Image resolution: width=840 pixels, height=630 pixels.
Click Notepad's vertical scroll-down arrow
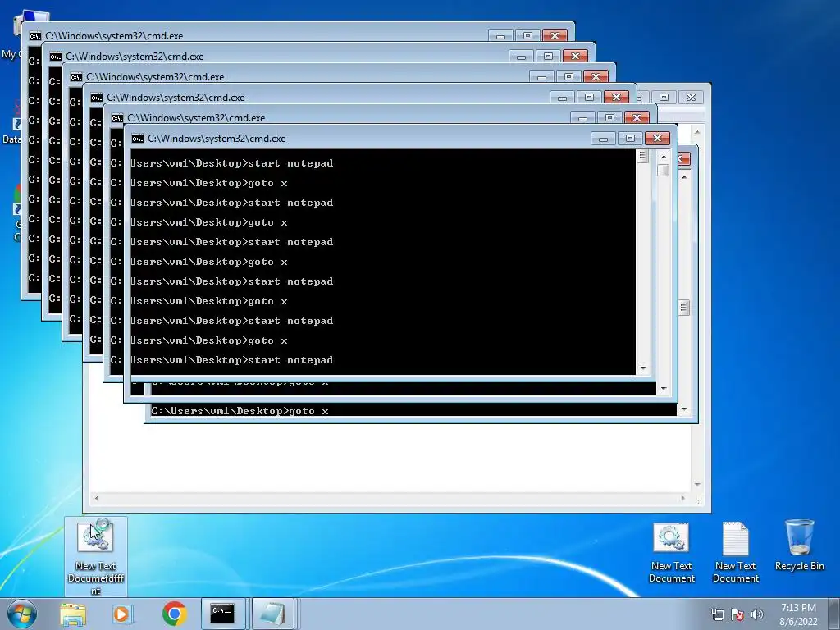[697, 484]
